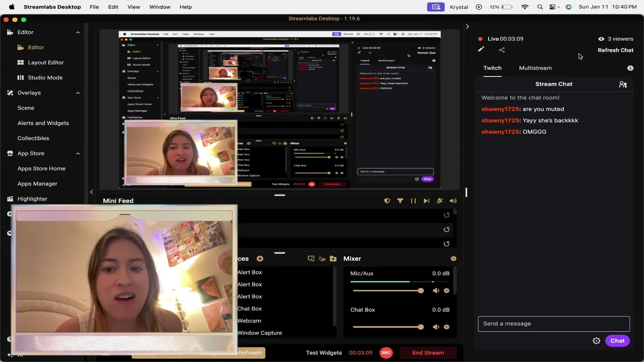
Task: Open the Window menu
Action: coord(160,7)
